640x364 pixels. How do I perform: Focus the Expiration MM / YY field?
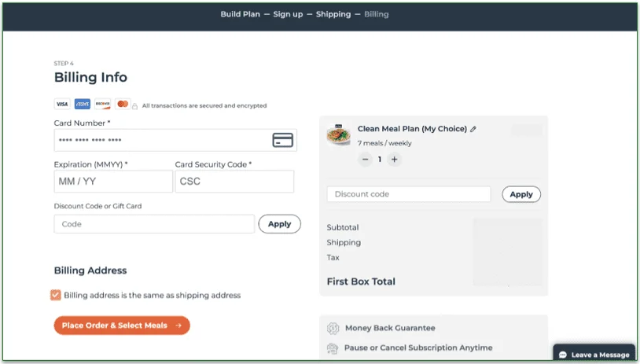pyautogui.click(x=113, y=182)
